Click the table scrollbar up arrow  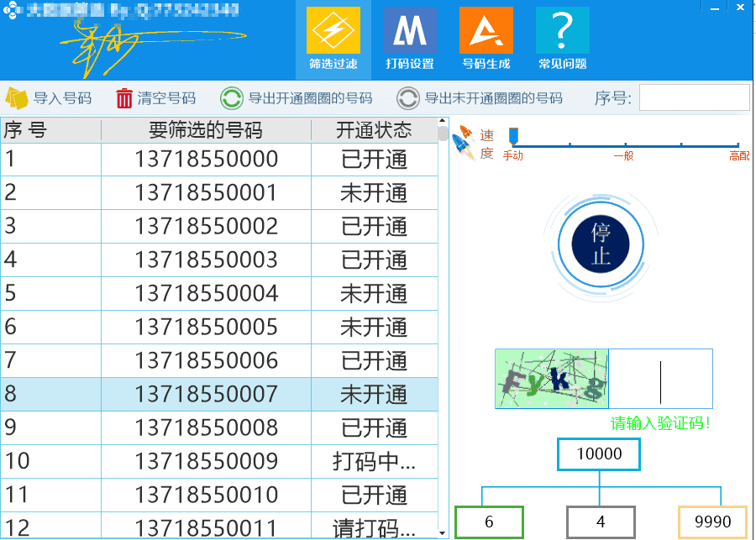tap(444, 133)
